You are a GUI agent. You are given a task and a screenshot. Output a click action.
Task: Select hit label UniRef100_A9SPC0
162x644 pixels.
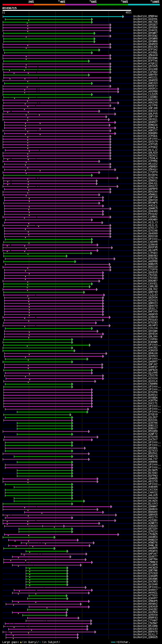point(145,89)
